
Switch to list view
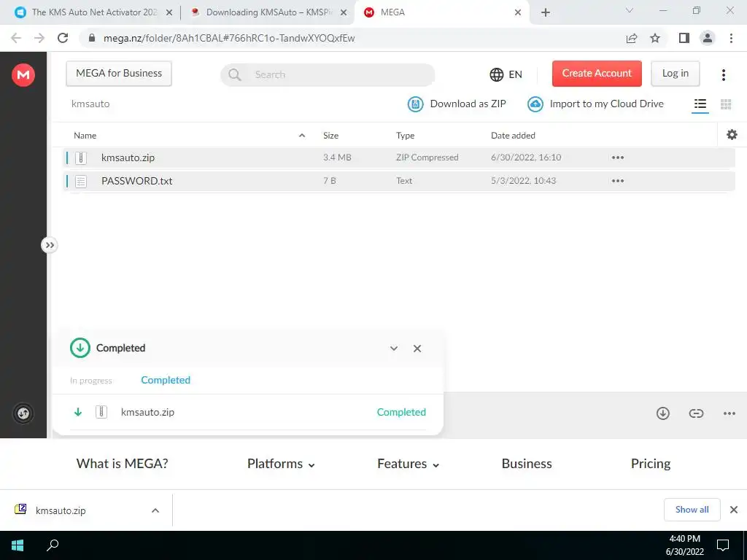click(700, 104)
